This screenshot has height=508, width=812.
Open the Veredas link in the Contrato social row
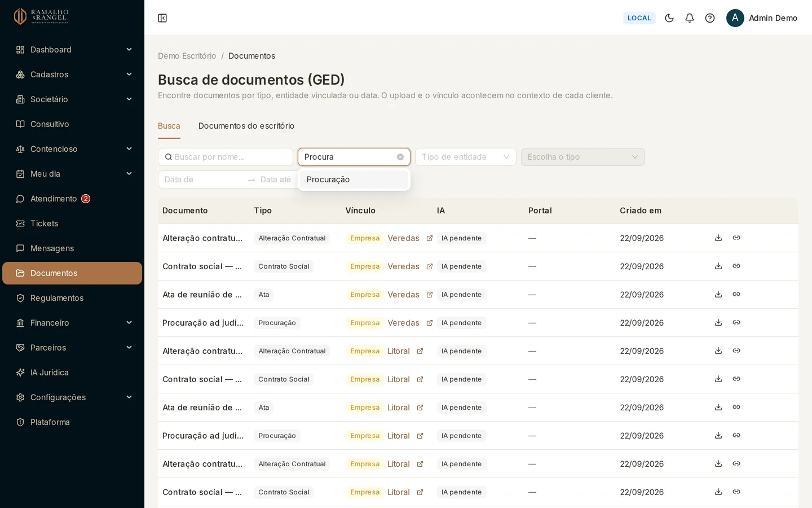coord(403,266)
